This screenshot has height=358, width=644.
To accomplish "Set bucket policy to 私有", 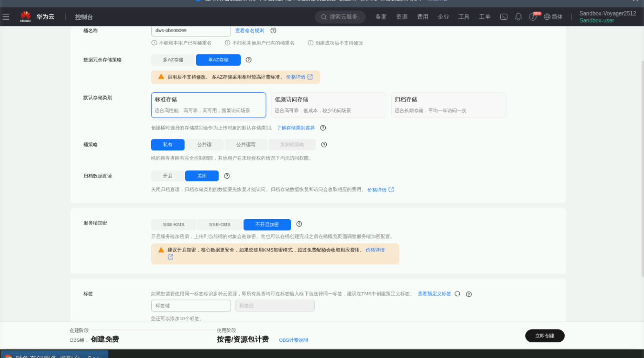I will 168,145.
